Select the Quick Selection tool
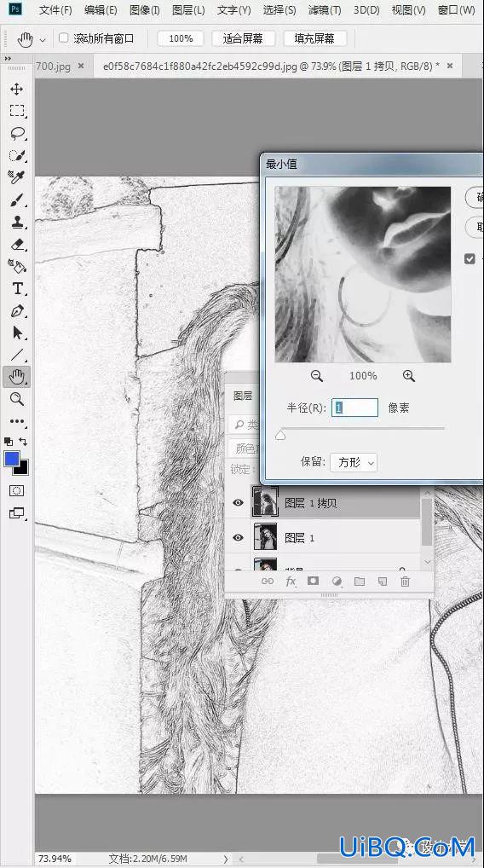 click(17, 155)
